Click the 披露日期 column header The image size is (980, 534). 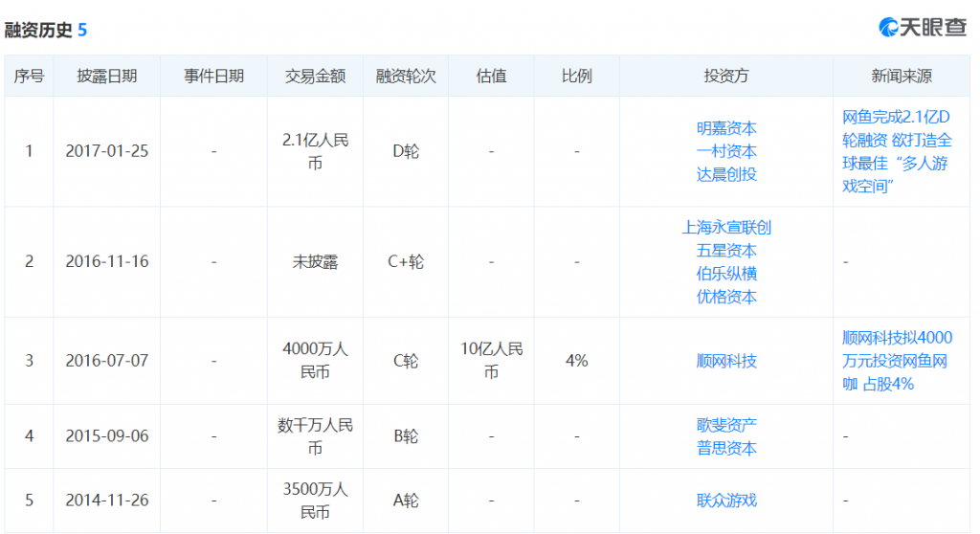point(107,77)
